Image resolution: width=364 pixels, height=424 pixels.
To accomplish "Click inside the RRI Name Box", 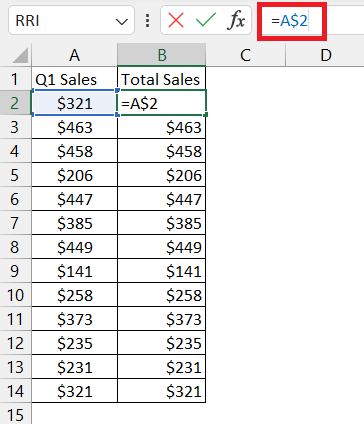I will (x=62, y=21).
